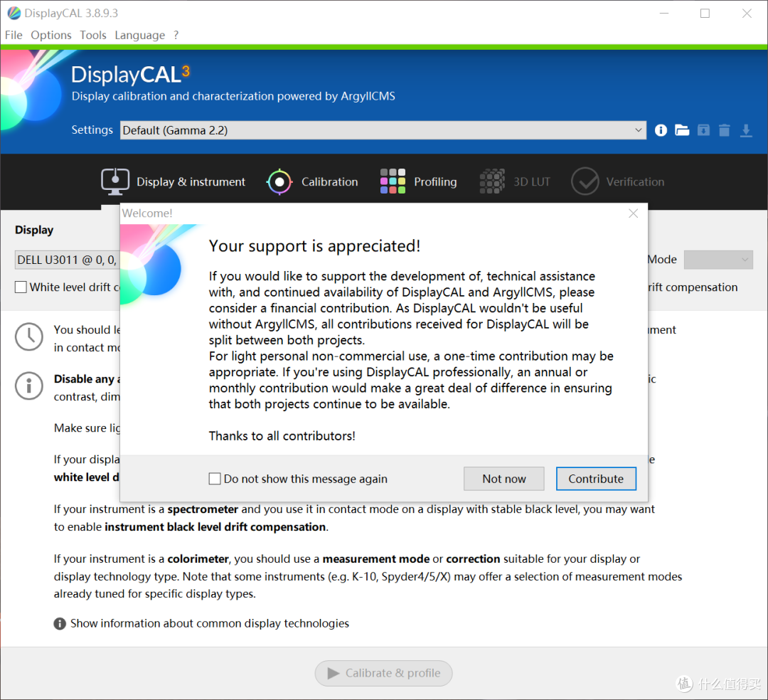Screen dimensions: 768x700
Task: Click the Not now button
Action: point(504,479)
